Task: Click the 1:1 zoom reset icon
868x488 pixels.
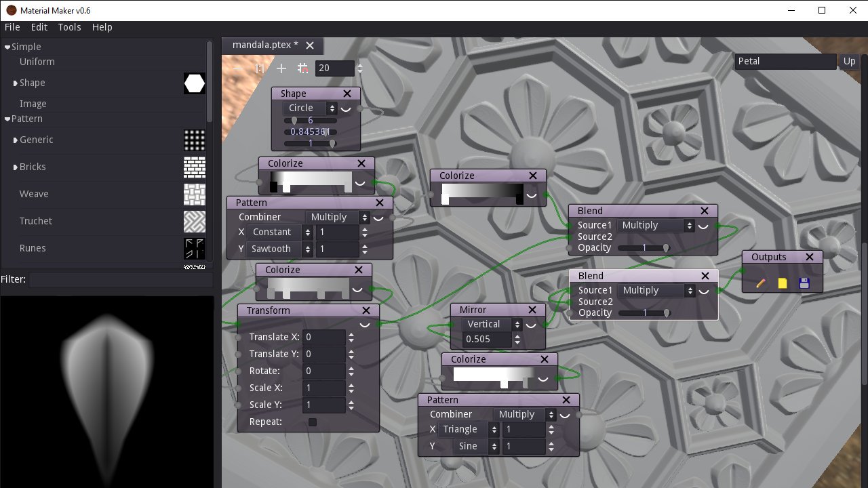Action: pos(260,68)
